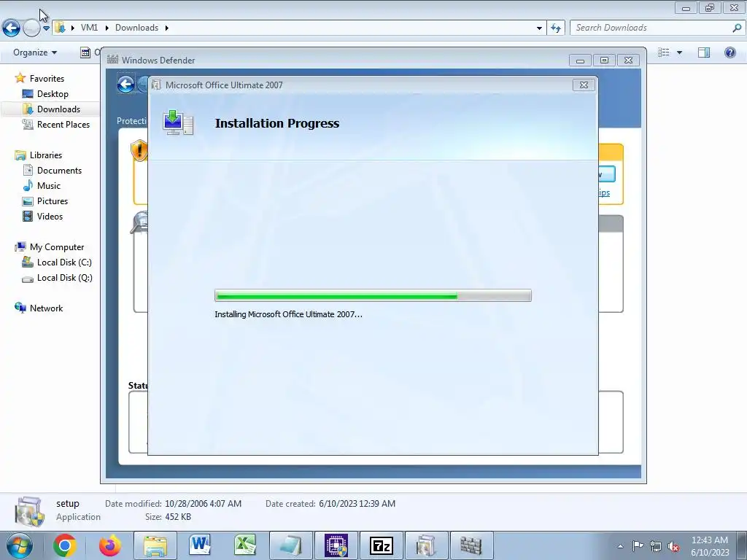This screenshot has height=560, width=747.
Task: Open Local Disk (C:)
Action: [x=64, y=262]
